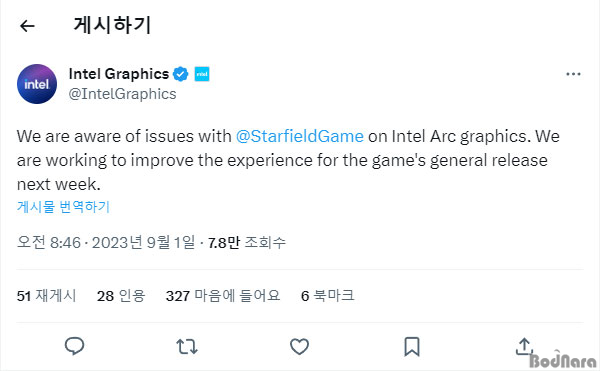Click the blue verified checkmark badge
The image size is (600, 371).
181,74
